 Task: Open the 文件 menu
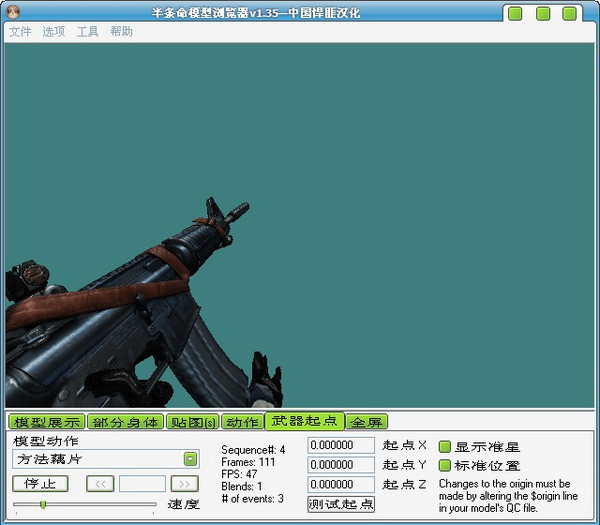20,32
